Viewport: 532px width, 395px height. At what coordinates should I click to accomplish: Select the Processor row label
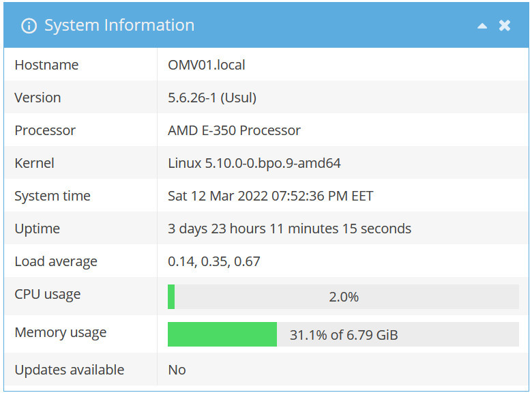pos(45,130)
